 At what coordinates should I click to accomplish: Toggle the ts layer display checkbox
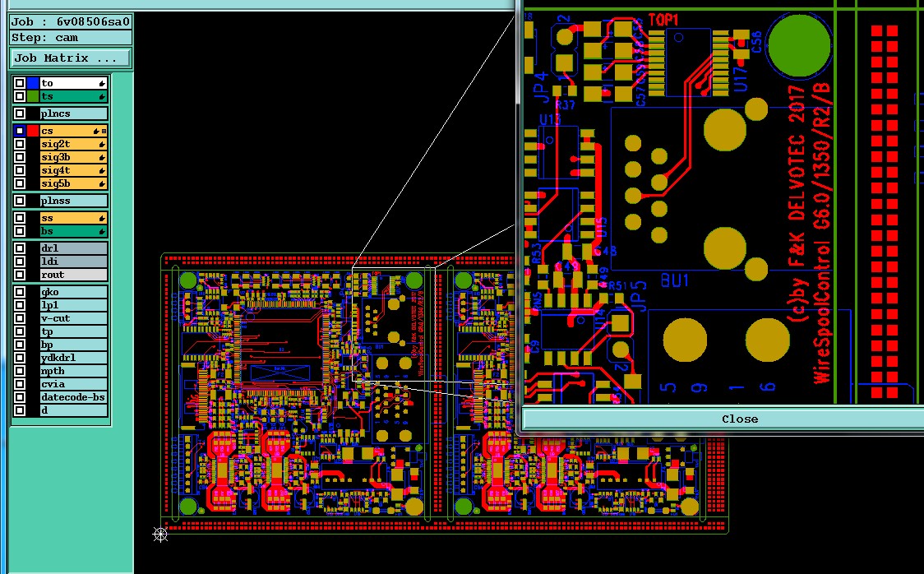(x=20, y=96)
